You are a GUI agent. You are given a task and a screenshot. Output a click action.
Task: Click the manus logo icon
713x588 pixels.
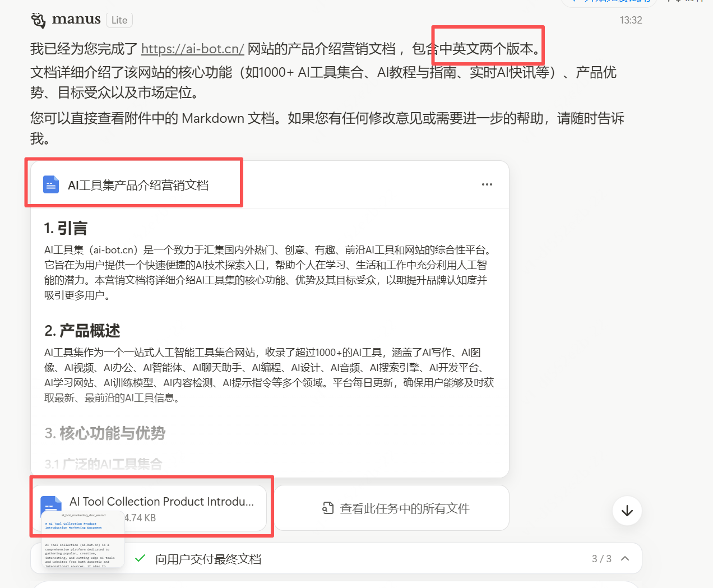[x=38, y=20]
